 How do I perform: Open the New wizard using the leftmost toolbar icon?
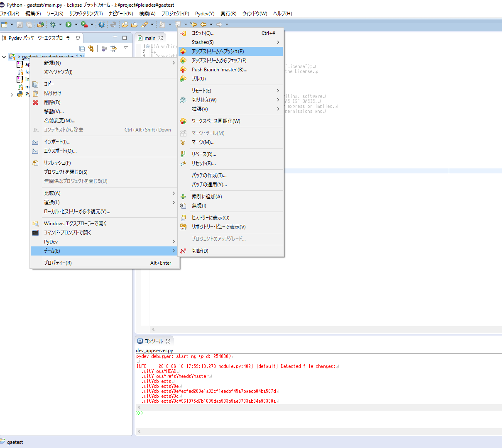(4, 24)
